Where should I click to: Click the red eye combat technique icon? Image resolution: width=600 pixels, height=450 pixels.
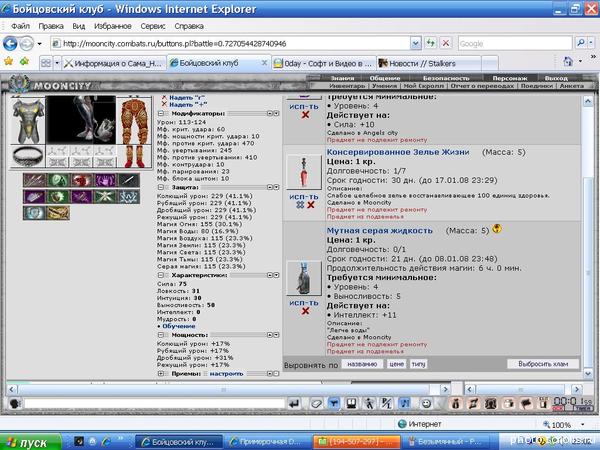[x=81, y=180]
